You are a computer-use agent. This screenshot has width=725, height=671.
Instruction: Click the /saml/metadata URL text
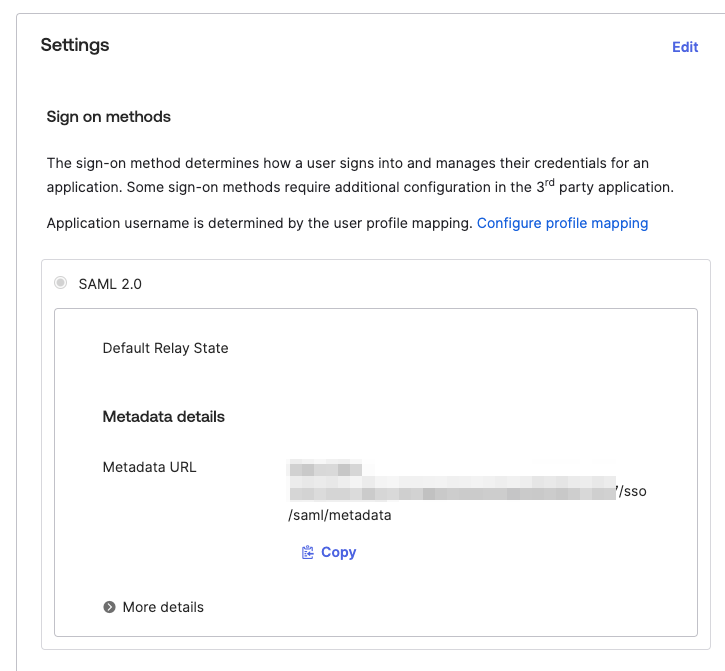(339, 515)
